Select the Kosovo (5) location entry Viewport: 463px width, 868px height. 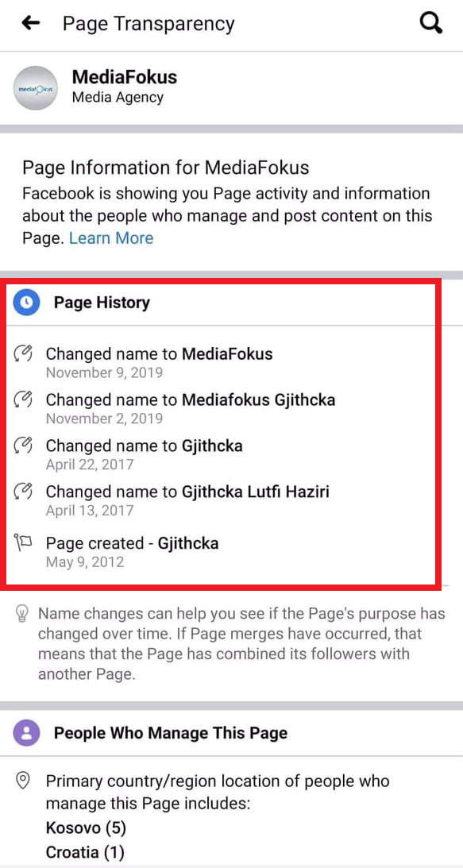tap(86, 828)
